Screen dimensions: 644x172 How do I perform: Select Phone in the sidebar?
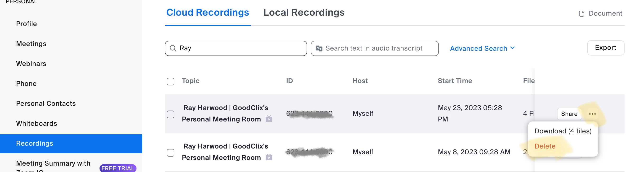26,84
